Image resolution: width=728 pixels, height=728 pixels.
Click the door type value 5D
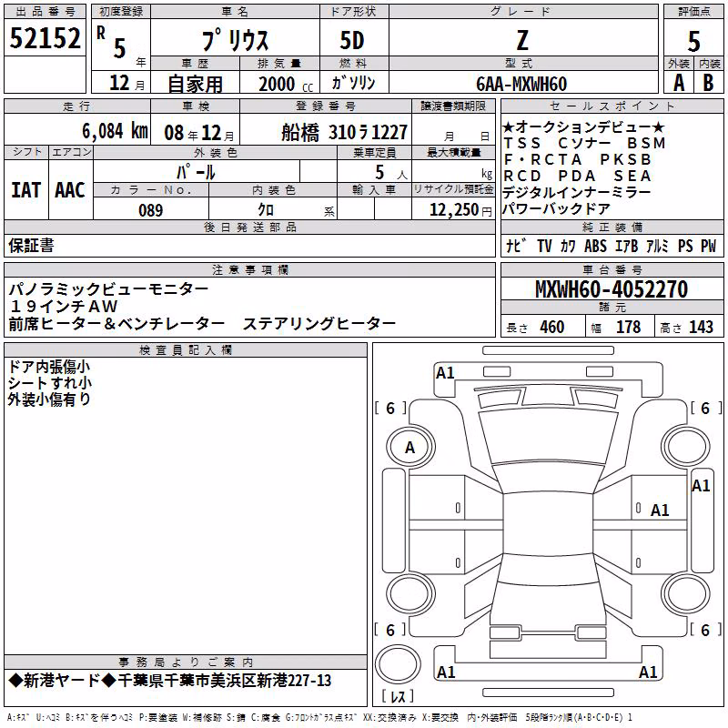tap(352, 41)
